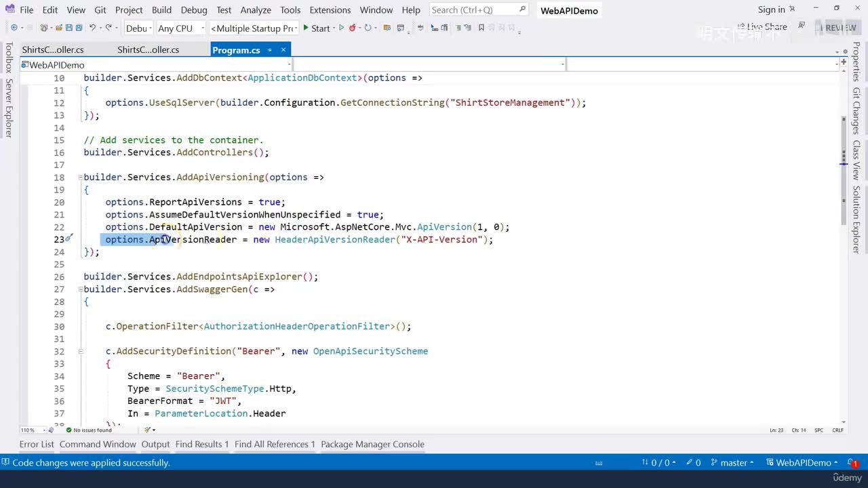
Task: Open the File menu
Action: coord(26,9)
